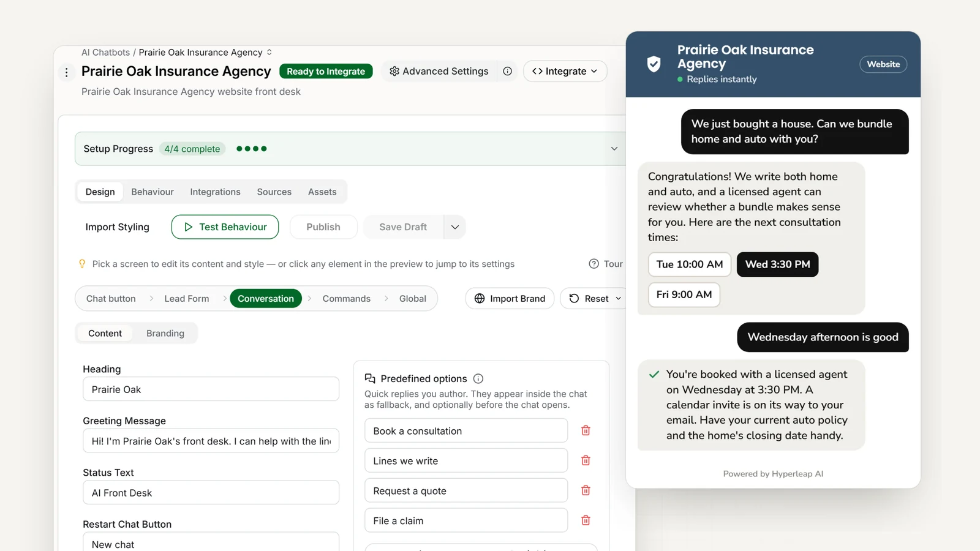The height and width of the screenshot is (551, 980).
Task: Start Test Behaviour
Action: 225,227
